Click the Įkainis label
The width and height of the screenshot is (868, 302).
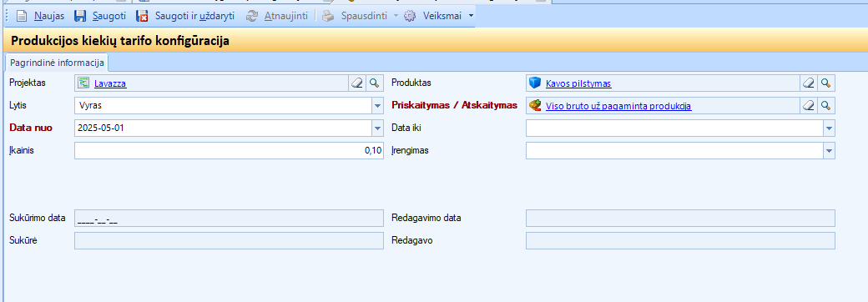23,150
